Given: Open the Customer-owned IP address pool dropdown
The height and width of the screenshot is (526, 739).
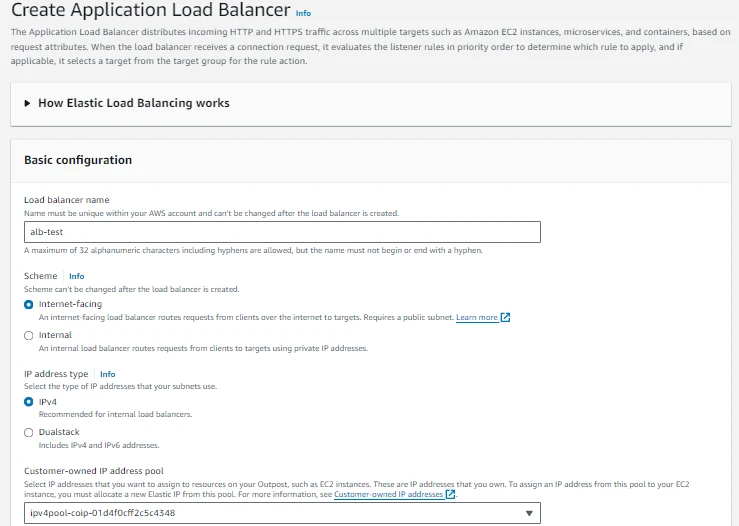Looking at the screenshot, I should click(282, 513).
